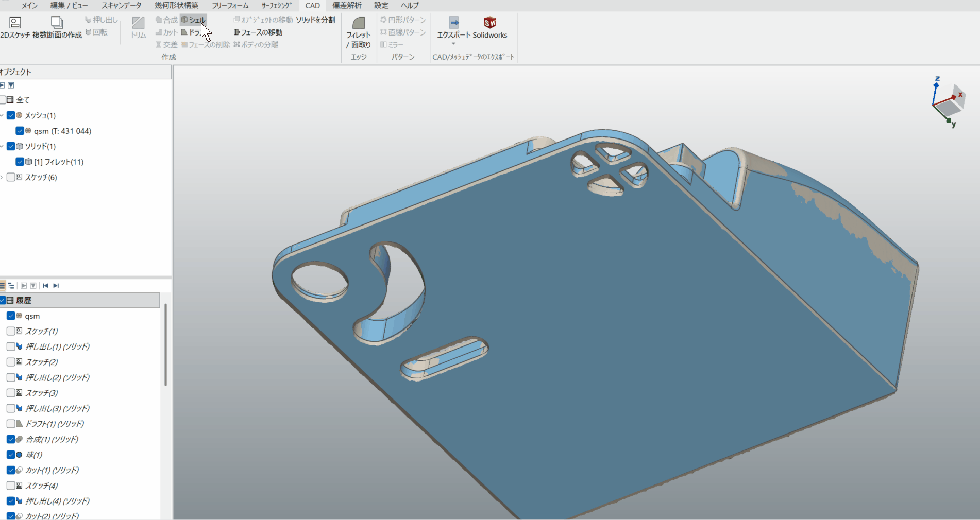Expand the スケッチ(6) tree node
This screenshot has width=980, height=520.
(x=2, y=177)
